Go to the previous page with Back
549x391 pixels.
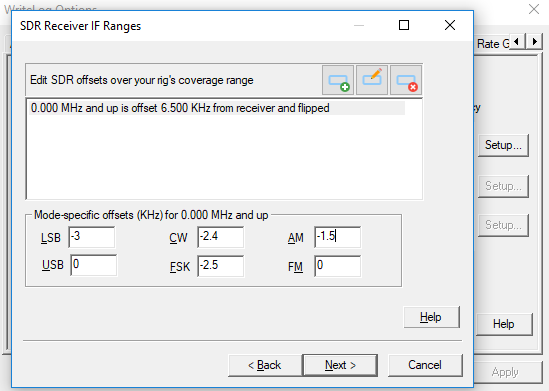point(265,365)
